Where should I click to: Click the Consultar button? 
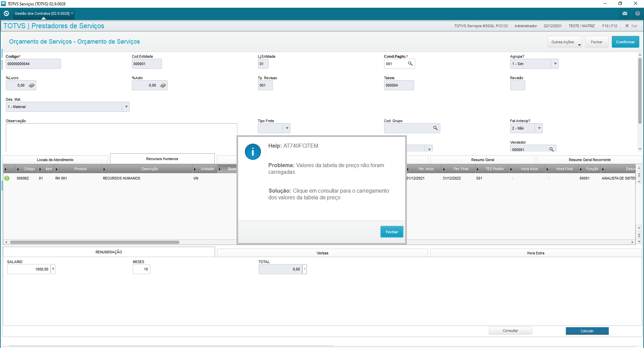510,331
